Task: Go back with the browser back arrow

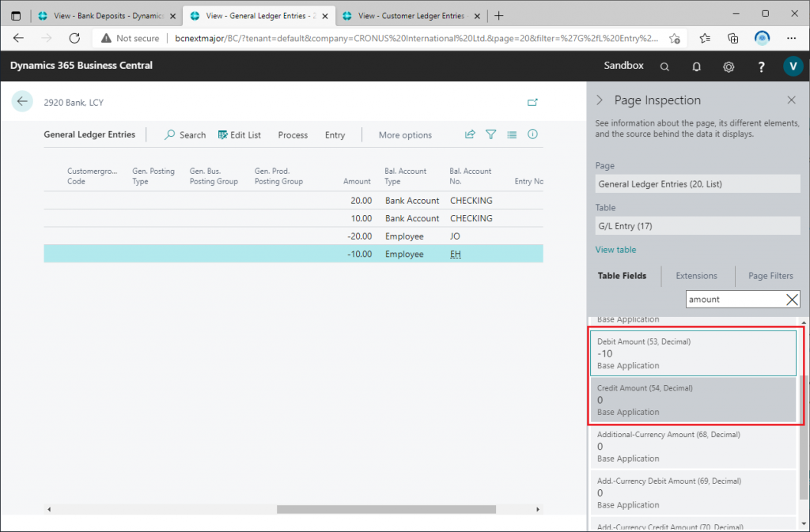Action: pos(19,38)
